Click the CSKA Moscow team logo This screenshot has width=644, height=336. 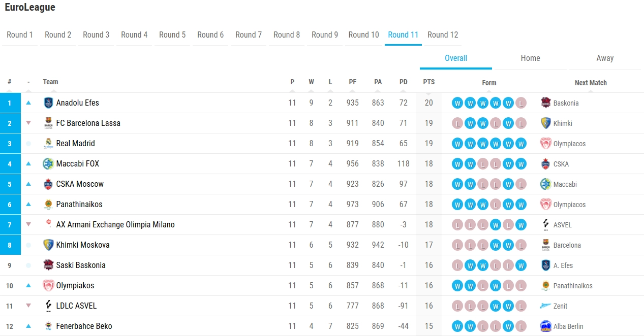point(48,184)
